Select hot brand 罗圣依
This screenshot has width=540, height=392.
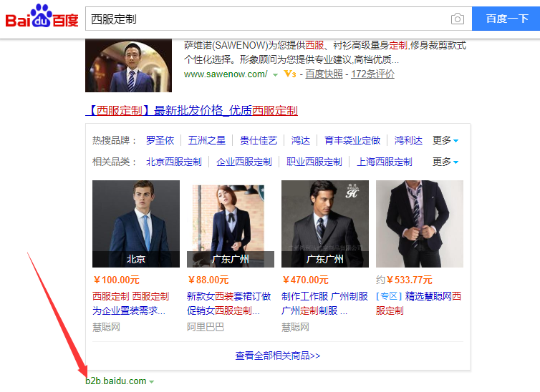pos(160,140)
